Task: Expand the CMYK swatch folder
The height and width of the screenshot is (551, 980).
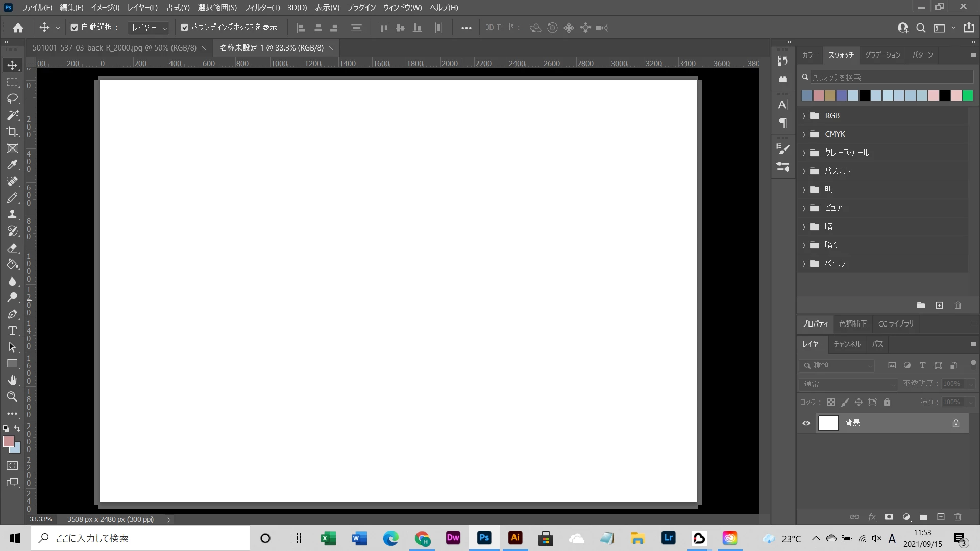Action: 804,134
